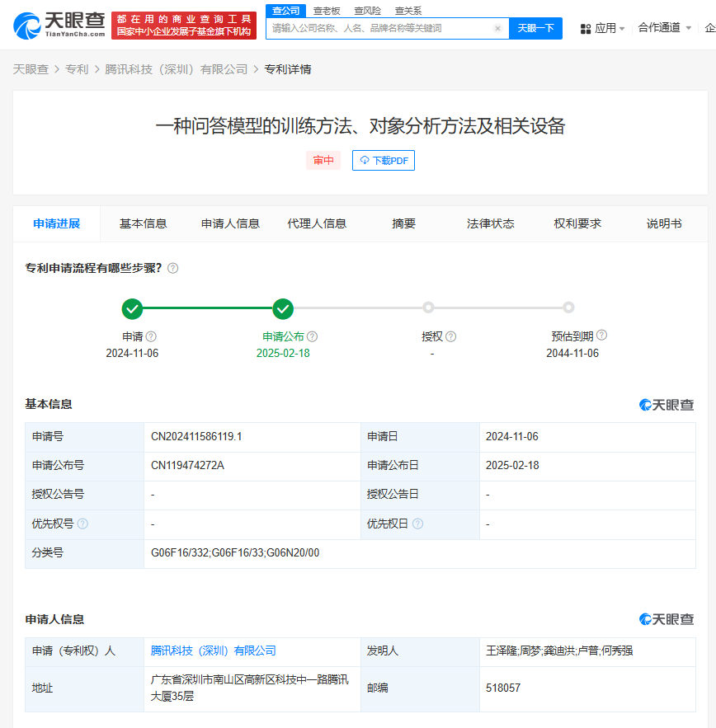This screenshot has height=728, width=716.
Task: Click the company name search input field
Action: tap(379, 28)
